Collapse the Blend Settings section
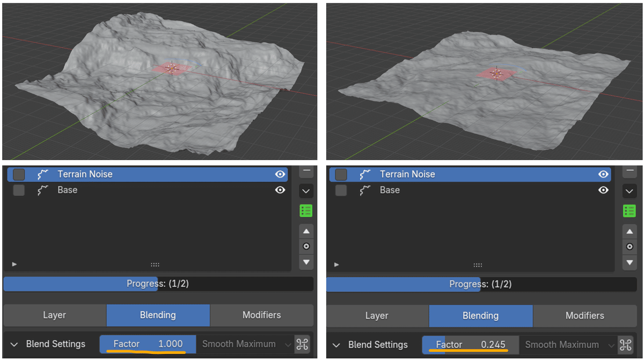Viewport: 644px width, 361px height. [x=14, y=344]
